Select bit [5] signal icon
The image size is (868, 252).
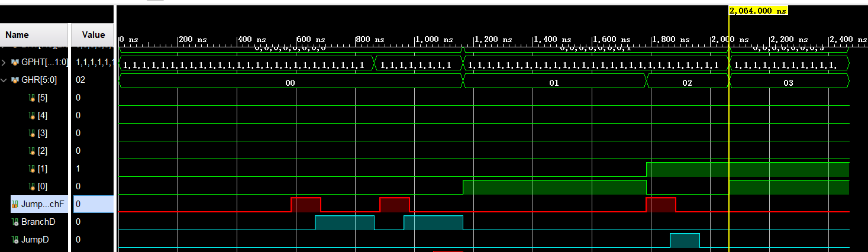pos(32,98)
